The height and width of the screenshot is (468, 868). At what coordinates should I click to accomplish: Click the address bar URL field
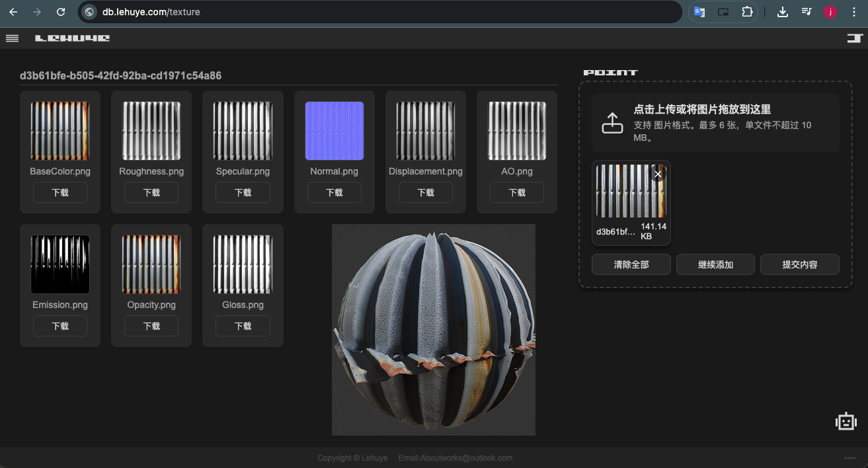(383, 12)
